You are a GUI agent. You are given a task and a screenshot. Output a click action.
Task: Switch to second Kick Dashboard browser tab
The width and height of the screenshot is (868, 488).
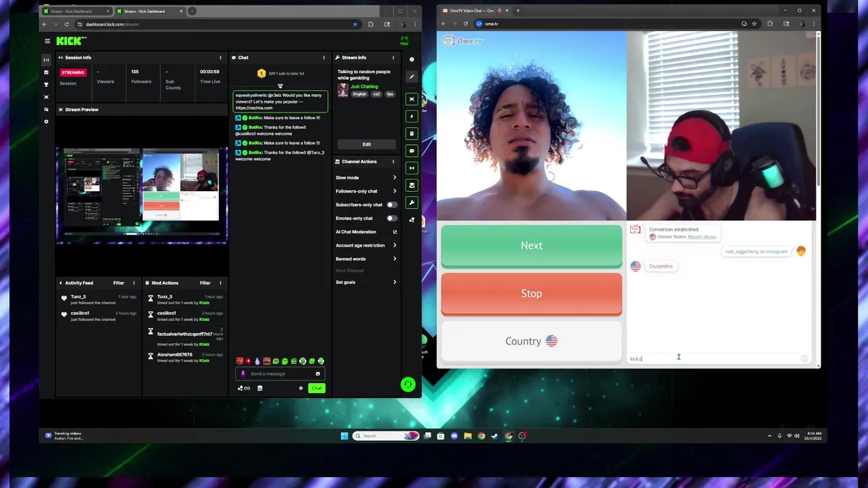149,11
